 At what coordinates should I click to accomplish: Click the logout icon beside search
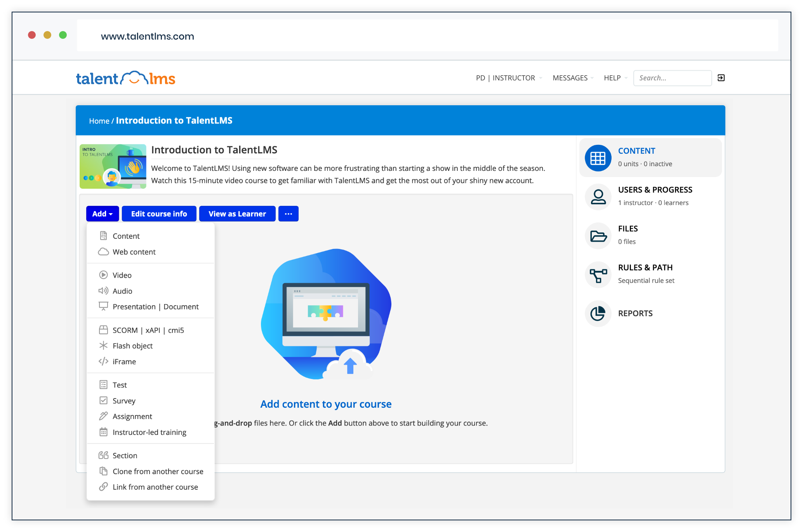click(x=721, y=78)
